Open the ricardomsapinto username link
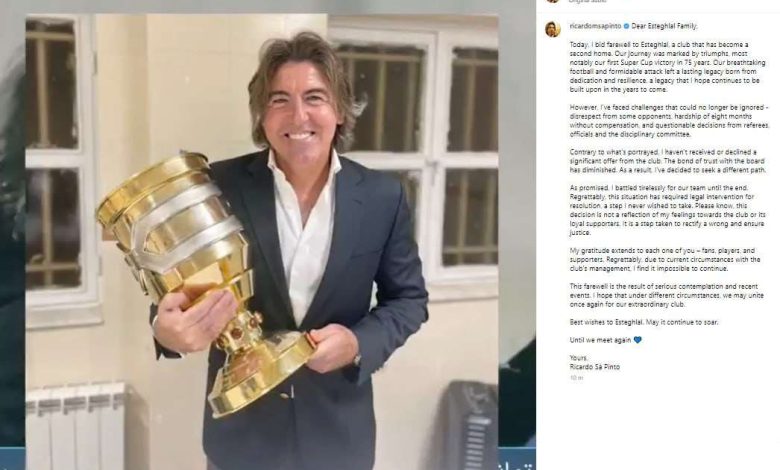 596,26
